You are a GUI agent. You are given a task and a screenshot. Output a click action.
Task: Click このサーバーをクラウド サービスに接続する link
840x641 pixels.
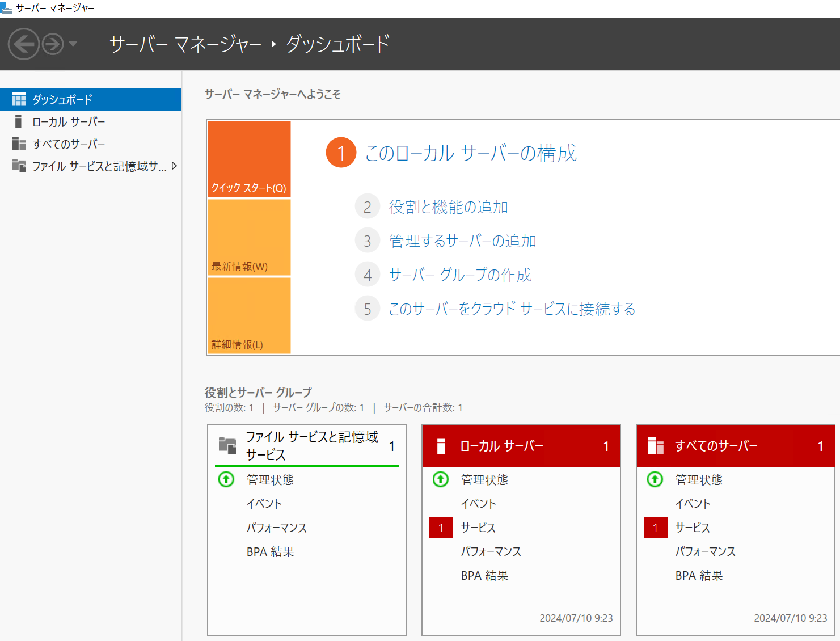[512, 309]
